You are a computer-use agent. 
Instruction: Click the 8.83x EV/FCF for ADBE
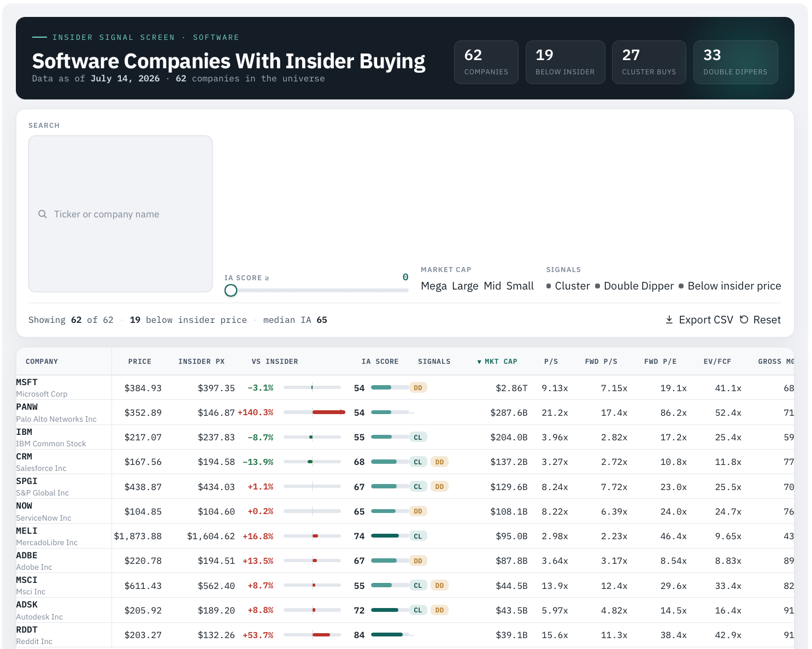pyautogui.click(x=728, y=560)
